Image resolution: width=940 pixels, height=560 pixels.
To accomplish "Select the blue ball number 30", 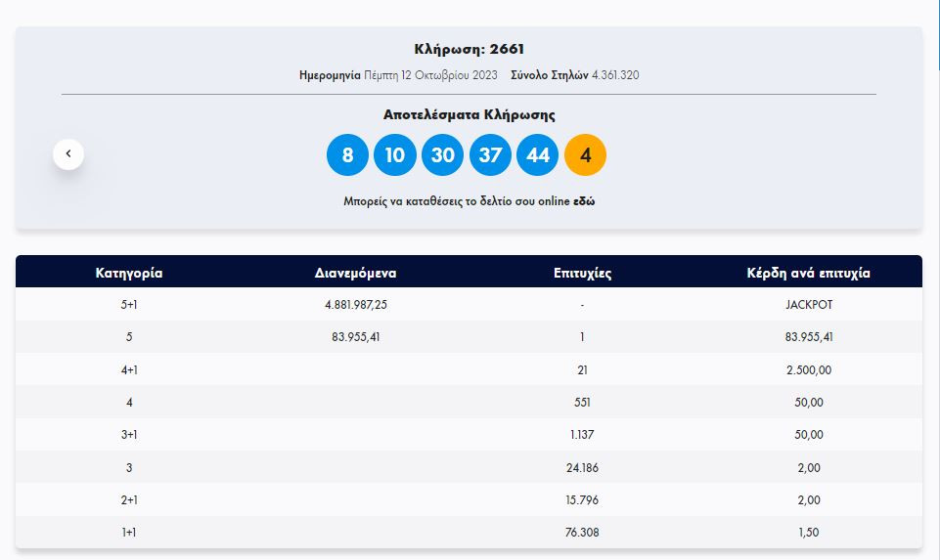I will [442, 155].
